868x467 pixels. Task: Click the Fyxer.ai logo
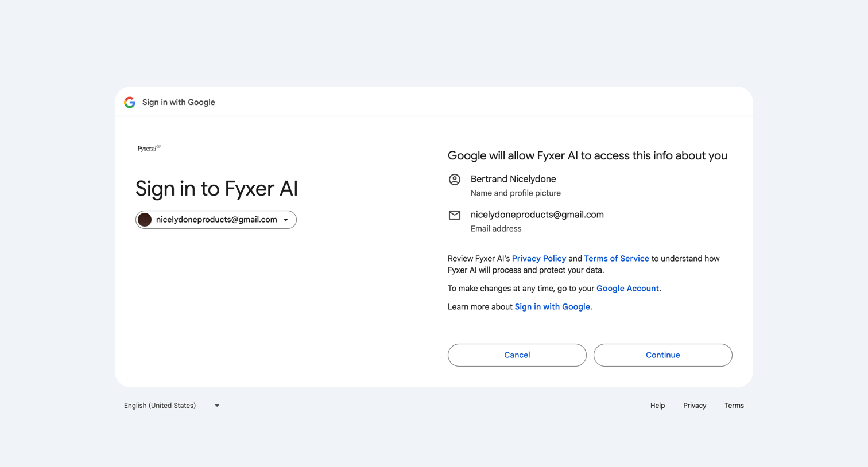click(x=149, y=148)
